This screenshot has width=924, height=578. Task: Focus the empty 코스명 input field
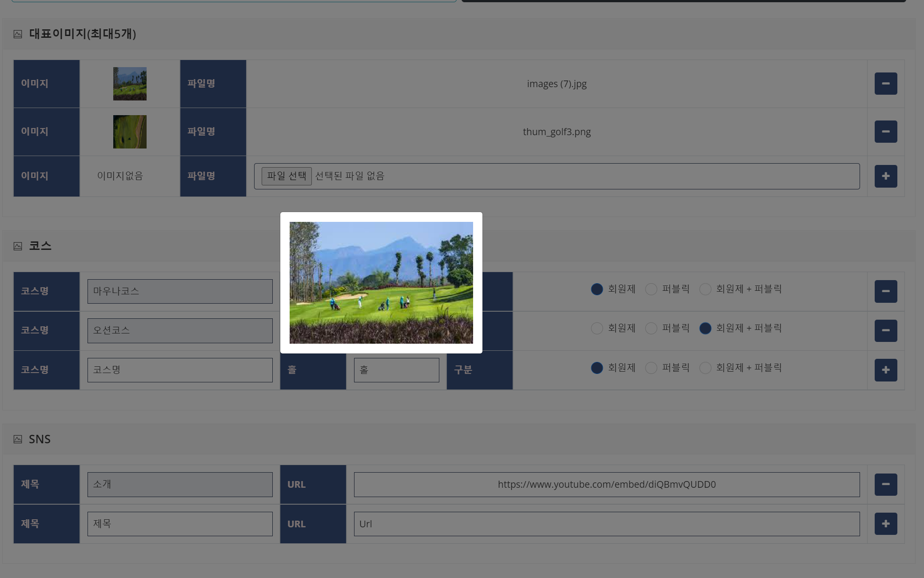click(180, 370)
